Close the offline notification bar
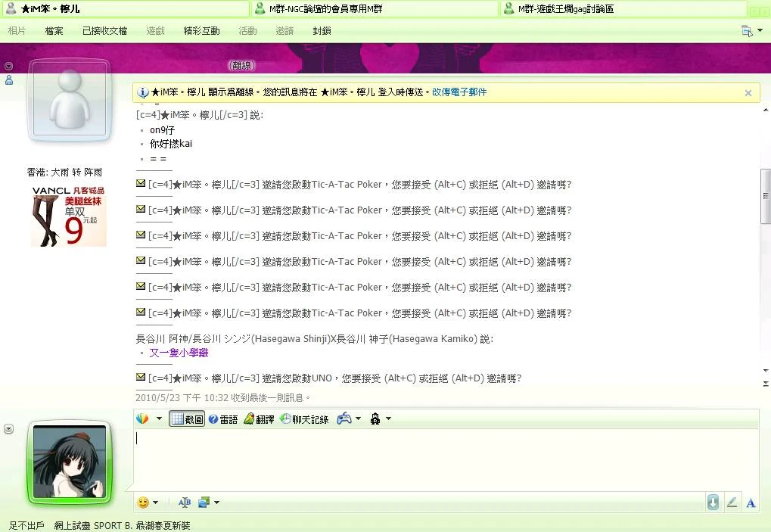The width and height of the screenshot is (771, 532). (x=748, y=93)
